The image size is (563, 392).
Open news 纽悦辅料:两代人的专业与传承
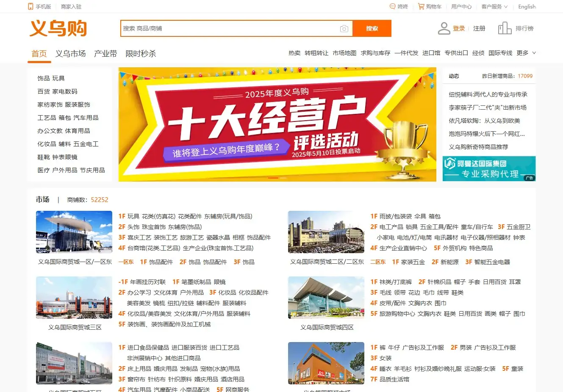click(488, 94)
